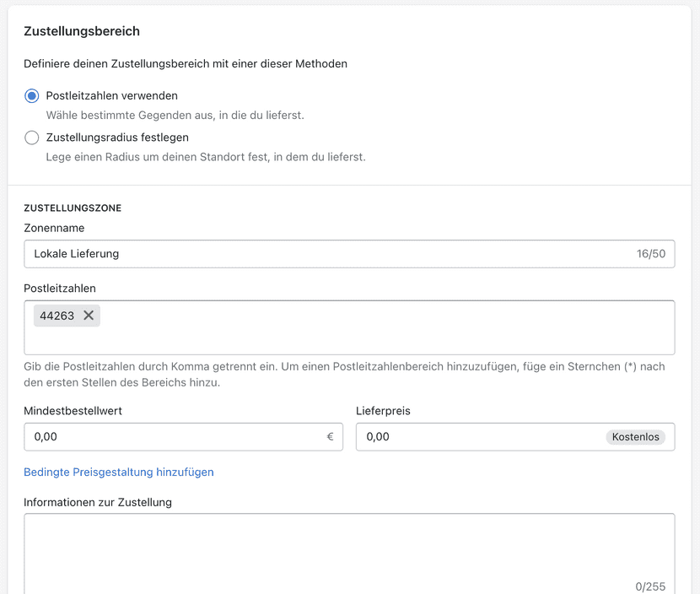Click the Zonenname label
This screenshot has height=594, width=700.
pos(54,228)
